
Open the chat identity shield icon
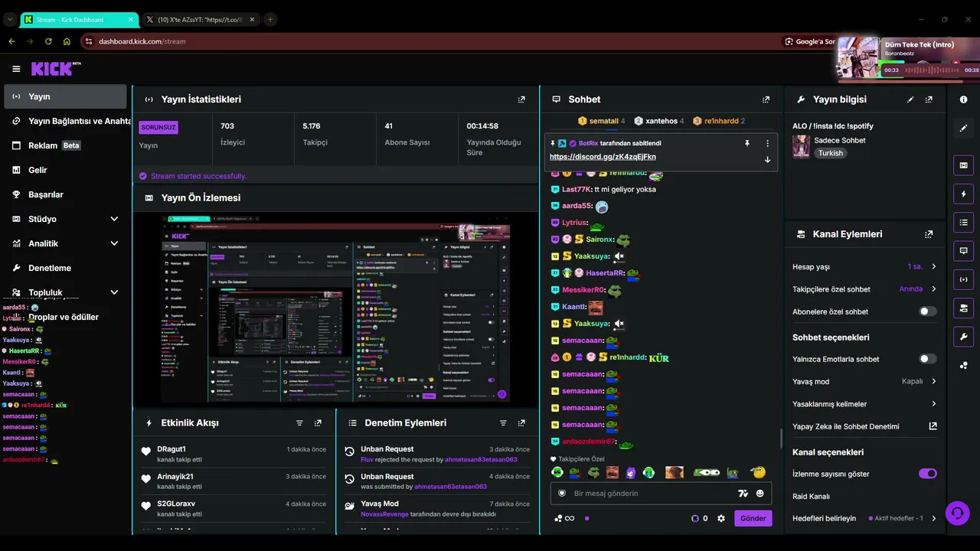562,494
